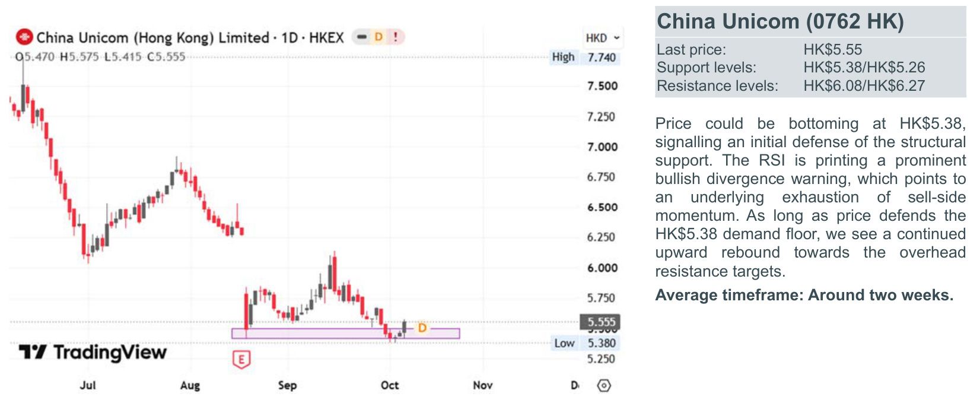This screenshot has height=403, width=980.
Task: Click the orange D dividend marker on chart
Action: tap(422, 328)
